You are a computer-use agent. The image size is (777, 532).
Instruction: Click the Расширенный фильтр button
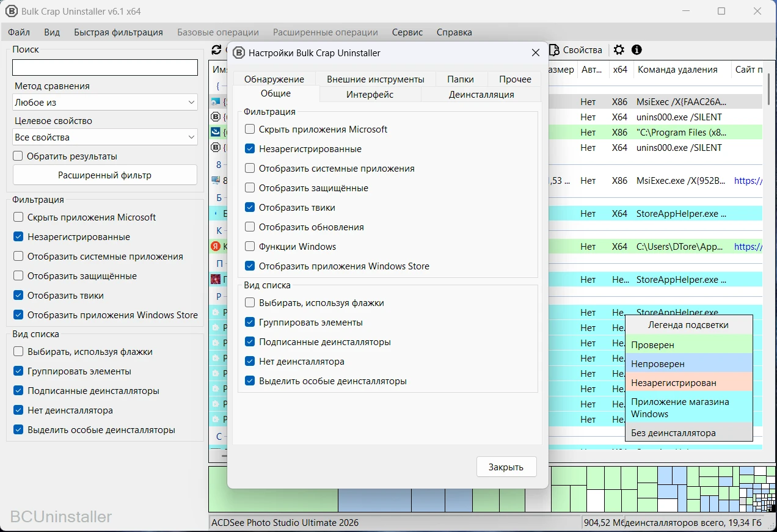[105, 175]
